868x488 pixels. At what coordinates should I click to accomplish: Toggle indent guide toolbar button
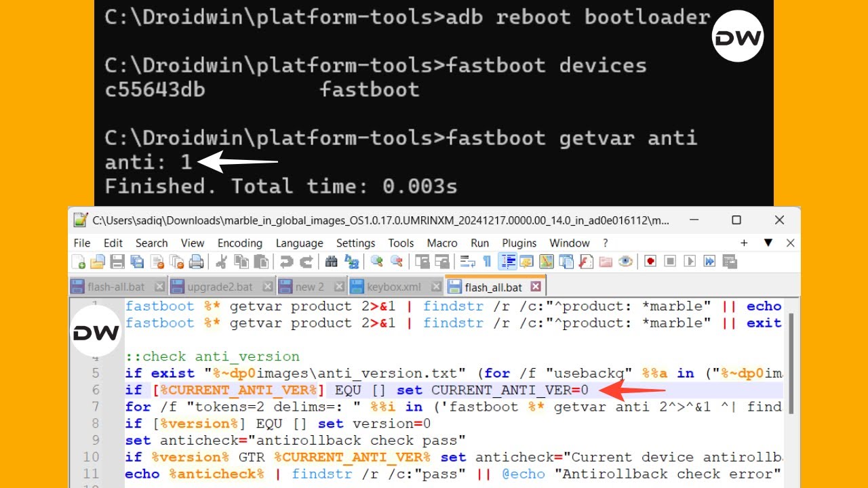tap(507, 261)
